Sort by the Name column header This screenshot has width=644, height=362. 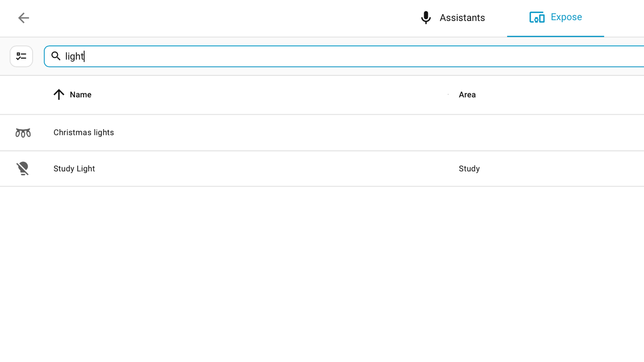[x=81, y=95]
